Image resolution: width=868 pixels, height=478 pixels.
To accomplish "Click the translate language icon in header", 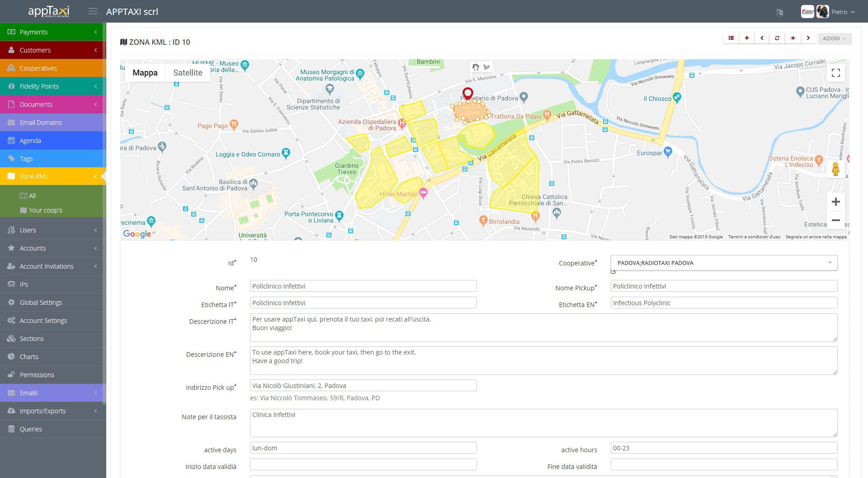I will click(779, 12).
